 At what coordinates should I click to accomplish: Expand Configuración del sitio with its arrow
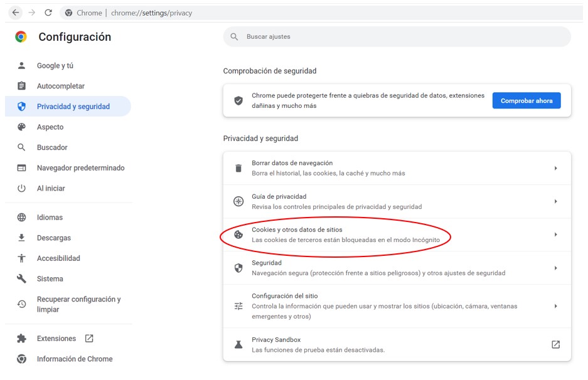(x=555, y=306)
